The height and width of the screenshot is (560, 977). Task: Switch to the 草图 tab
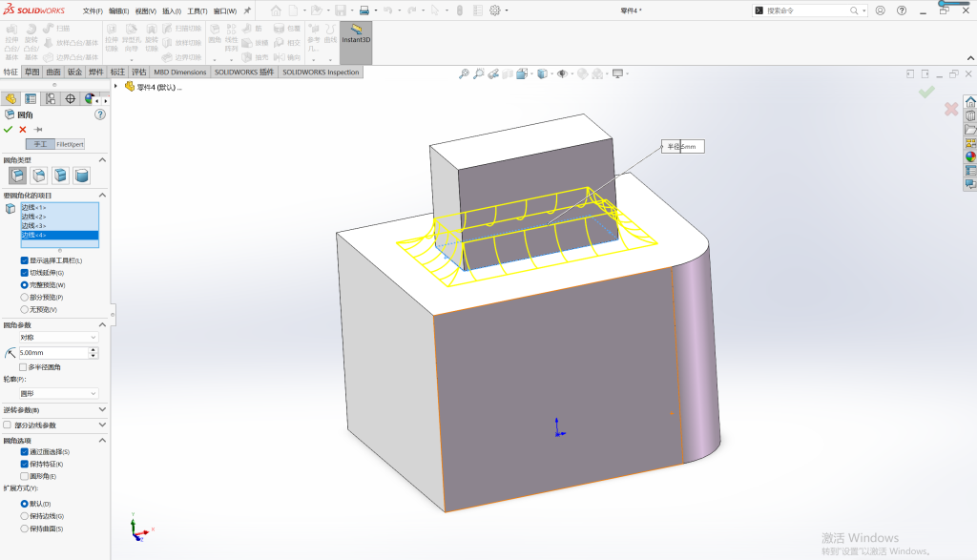[31, 73]
